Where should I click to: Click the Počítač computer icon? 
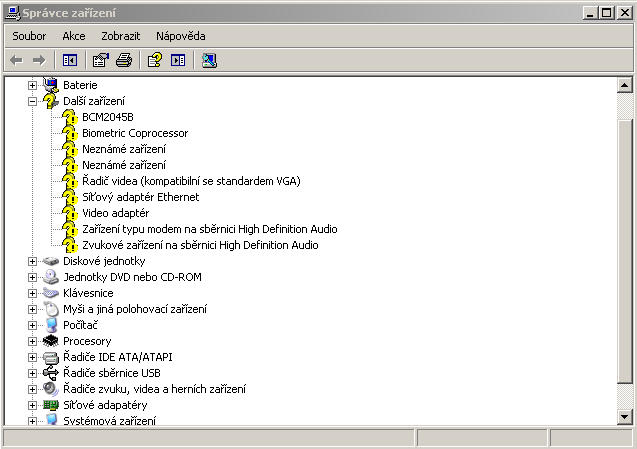tap(51, 325)
